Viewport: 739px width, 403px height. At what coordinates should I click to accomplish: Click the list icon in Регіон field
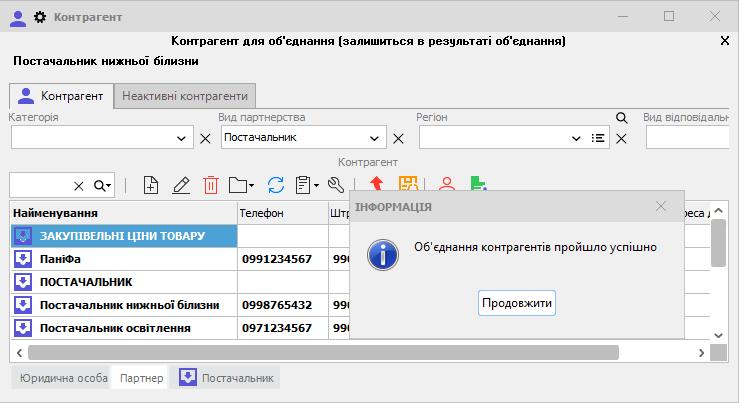coord(599,138)
